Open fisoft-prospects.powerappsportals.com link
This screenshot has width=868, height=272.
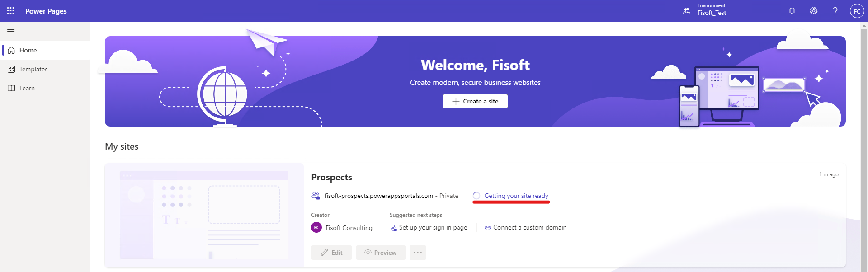click(378, 196)
